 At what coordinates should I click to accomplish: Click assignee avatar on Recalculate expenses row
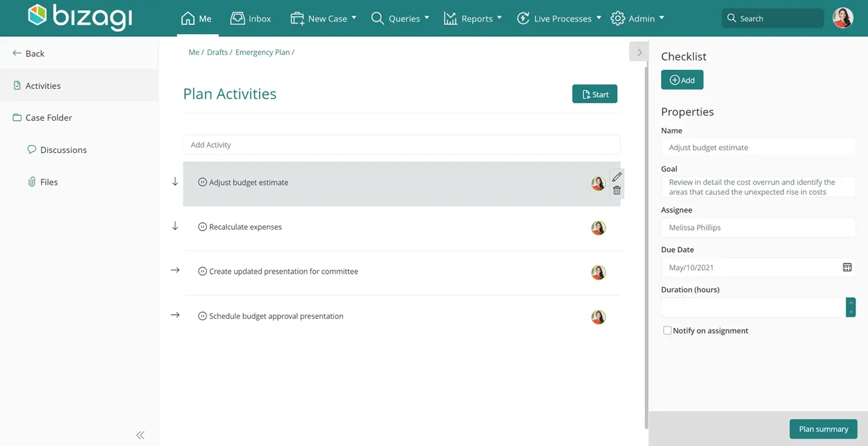coord(599,228)
